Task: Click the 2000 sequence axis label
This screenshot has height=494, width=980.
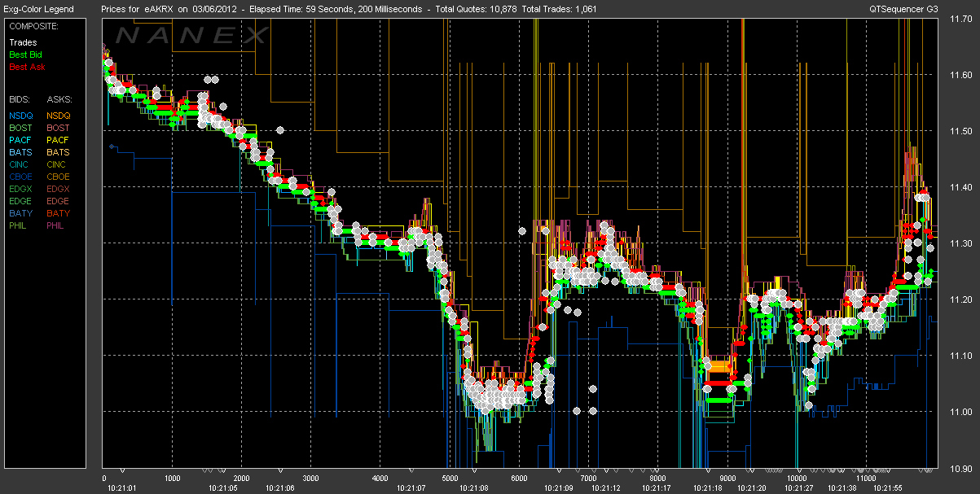Action: click(x=241, y=479)
